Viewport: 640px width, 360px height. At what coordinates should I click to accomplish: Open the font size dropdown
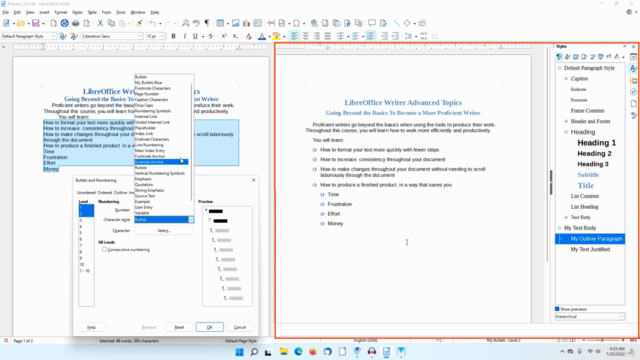click(x=162, y=36)
